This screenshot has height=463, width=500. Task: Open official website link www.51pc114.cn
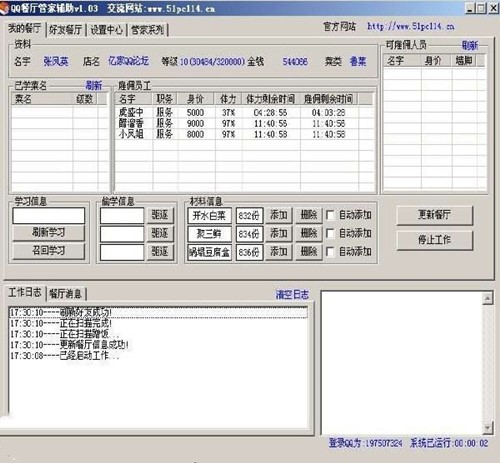point(411,26)
